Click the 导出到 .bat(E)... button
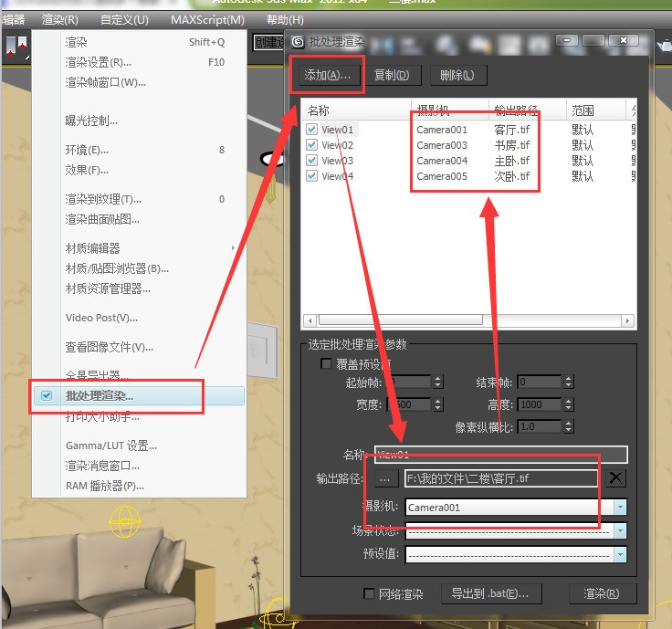The image size is (672, 629). [x=490, y=593]
